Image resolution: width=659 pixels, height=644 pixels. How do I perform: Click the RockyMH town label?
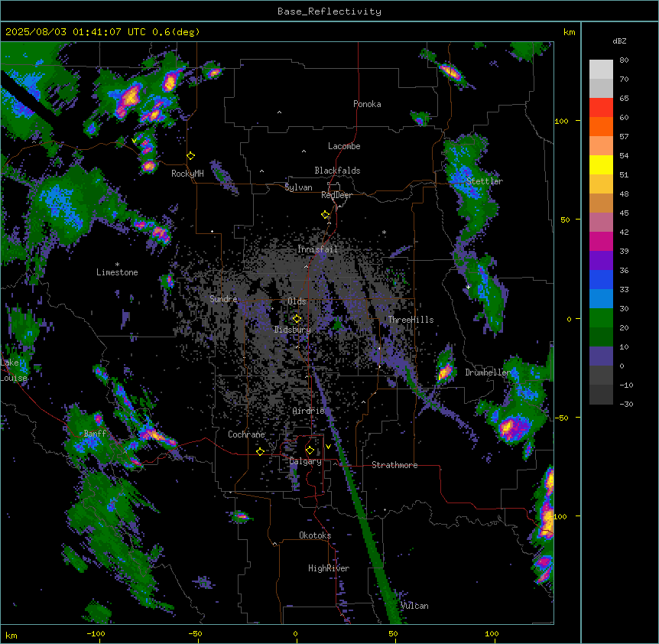point(187,174)
